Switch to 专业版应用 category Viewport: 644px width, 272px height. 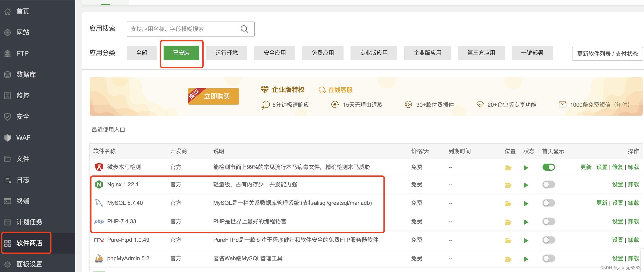374,53
